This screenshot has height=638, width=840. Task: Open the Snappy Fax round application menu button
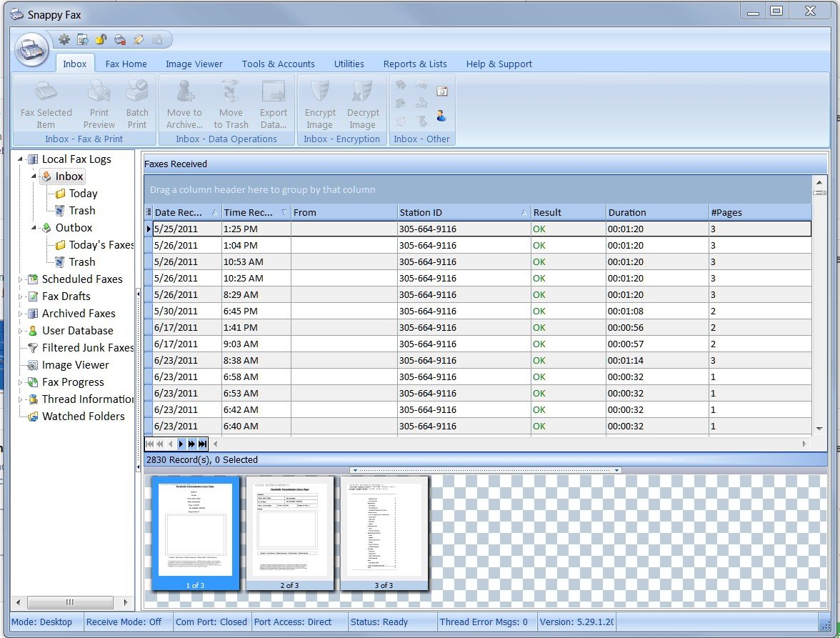click(x=31, y=50)
